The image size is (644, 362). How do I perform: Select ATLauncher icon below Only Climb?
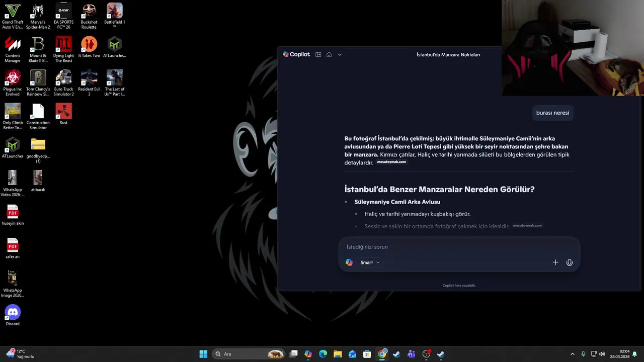coord(13,148)
